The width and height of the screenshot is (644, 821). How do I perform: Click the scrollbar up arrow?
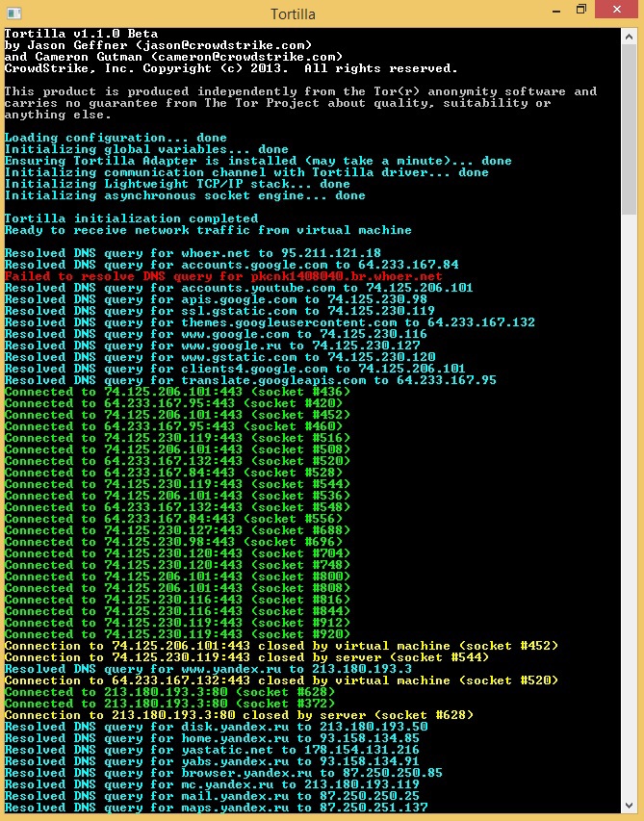631,38
